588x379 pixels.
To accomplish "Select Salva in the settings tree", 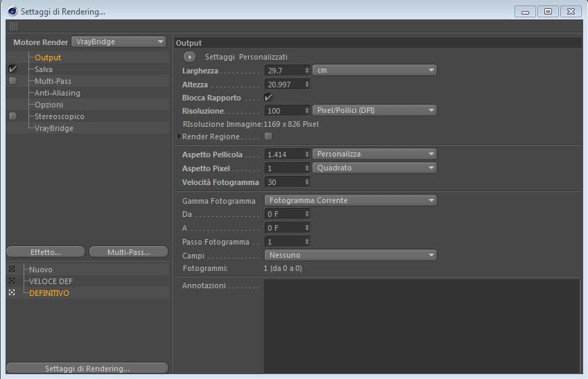I will point(44,69).
